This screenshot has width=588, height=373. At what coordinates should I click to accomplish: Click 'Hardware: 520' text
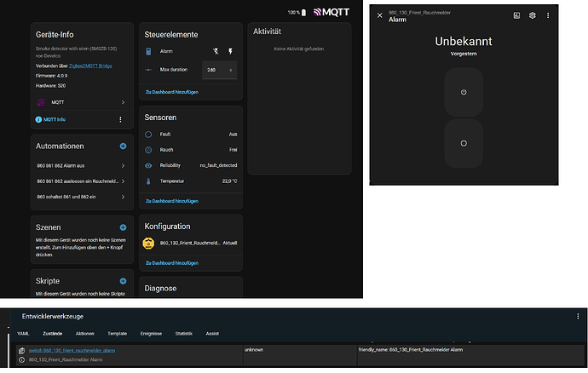click(50, 86)
